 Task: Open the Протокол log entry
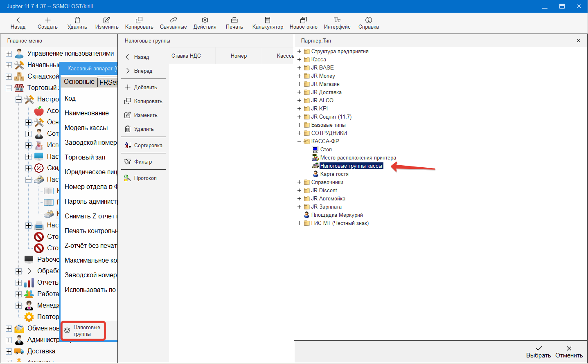click(140, 178)
